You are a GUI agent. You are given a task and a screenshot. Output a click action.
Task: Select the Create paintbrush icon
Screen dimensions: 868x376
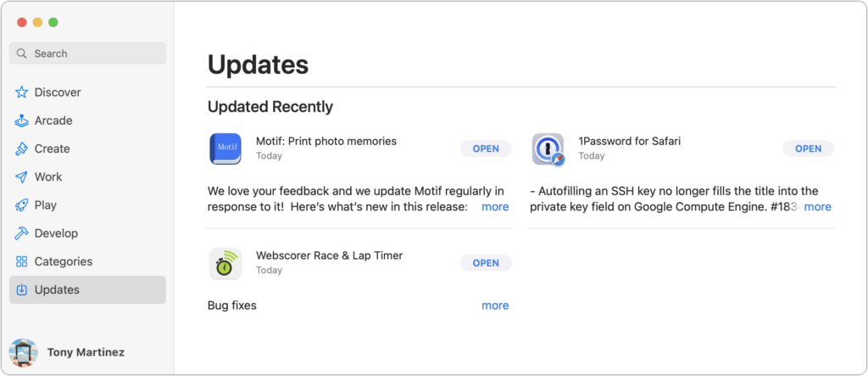coord(21,149)
